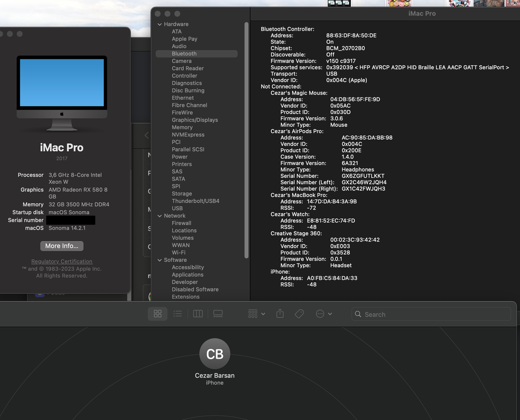The height and width of the screenshot is (420, 520).
Task: Click the Creative Stage 360 entry
Action: click(296, 234)
